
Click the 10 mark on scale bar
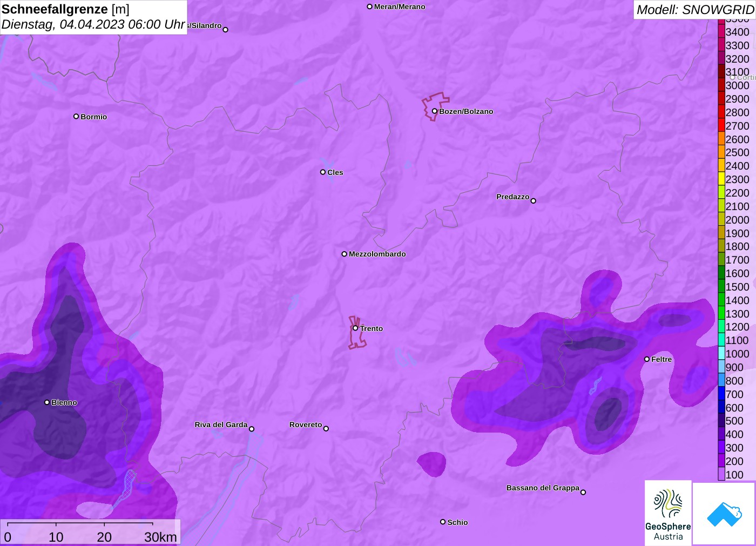click(x=56, y=537)
